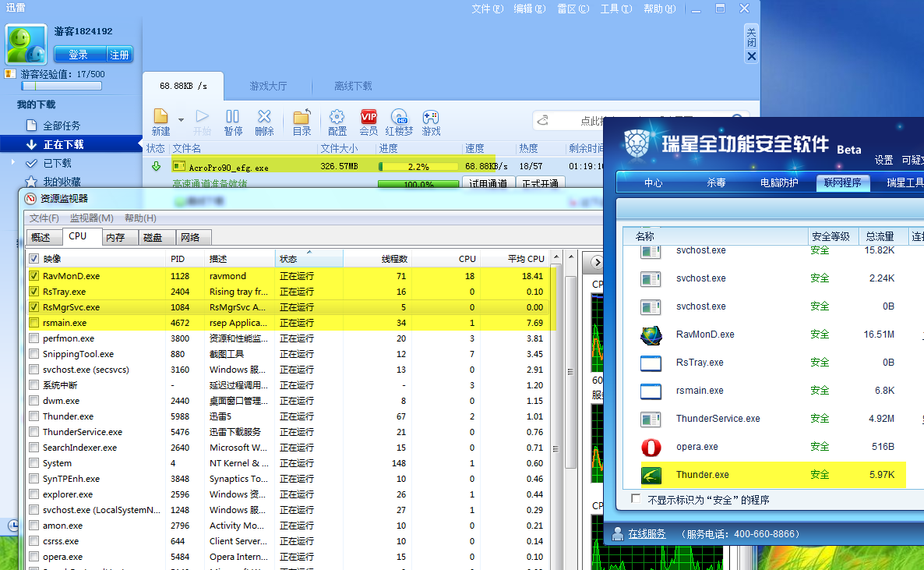Click the AcroPro90_efg.exe download progress bar

pyautogui.click(x=418, y=167)
